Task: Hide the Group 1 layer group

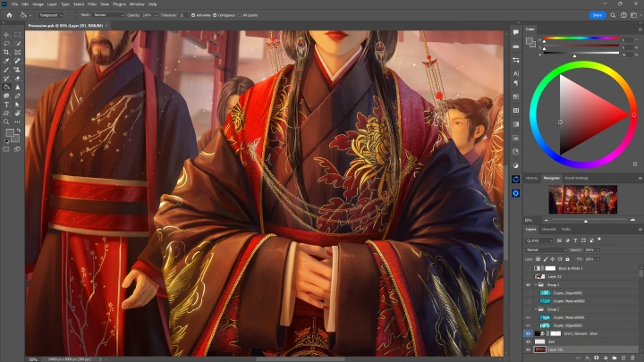Action: click(x=529, y=285)
